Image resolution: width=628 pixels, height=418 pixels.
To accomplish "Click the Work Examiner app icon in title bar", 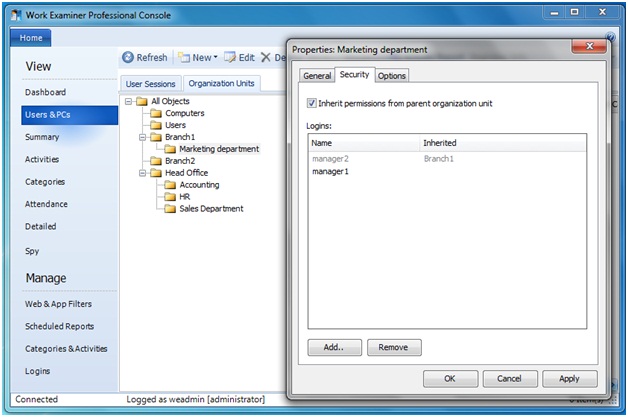I will coord(16,15).
